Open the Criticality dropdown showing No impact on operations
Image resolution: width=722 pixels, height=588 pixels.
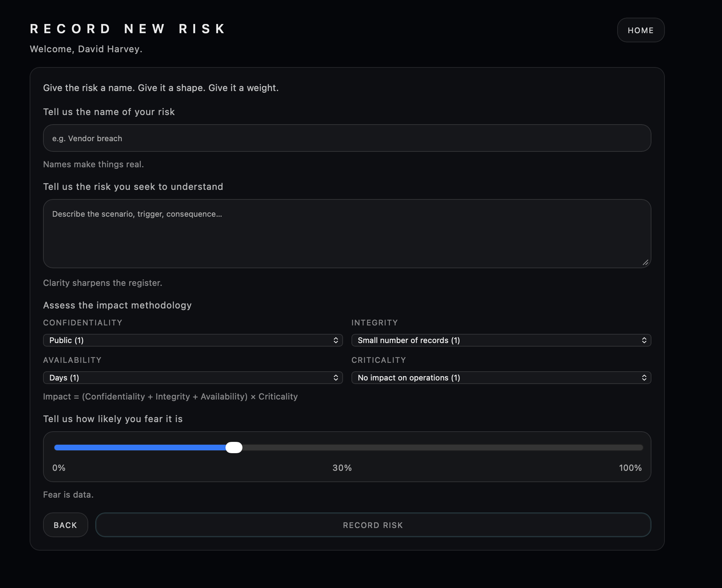[x=494, y=378]
